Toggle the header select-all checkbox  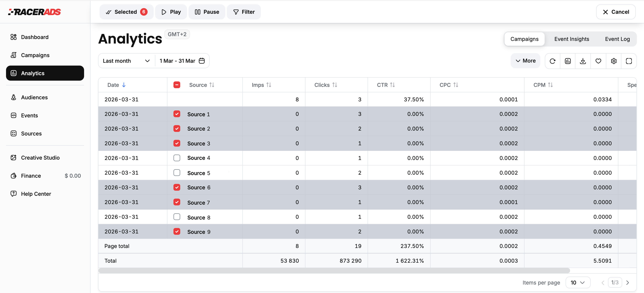[x=177, y=85]
